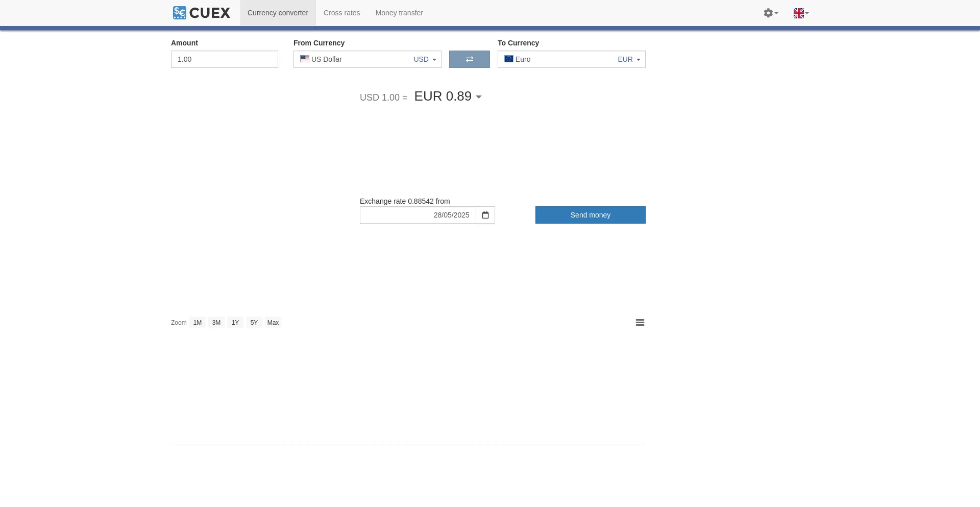Open the settings gear menu
The image size is (980, 507).
pos(771,13)
